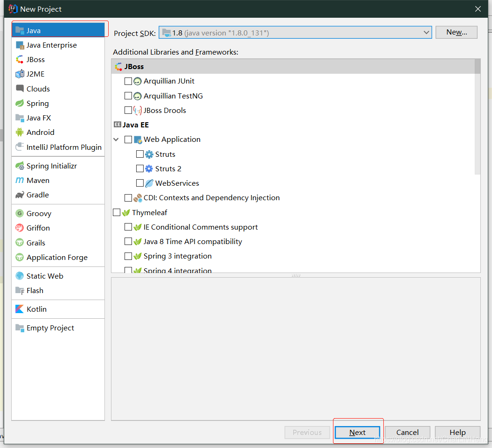Pick the Groovy 'G' icon
This screenshot has width=492, height=448.
20,213
